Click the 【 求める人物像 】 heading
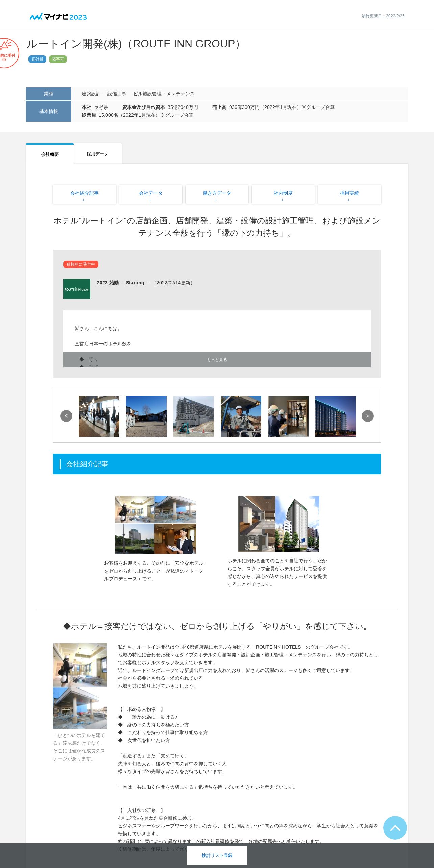 click(142, 709)
